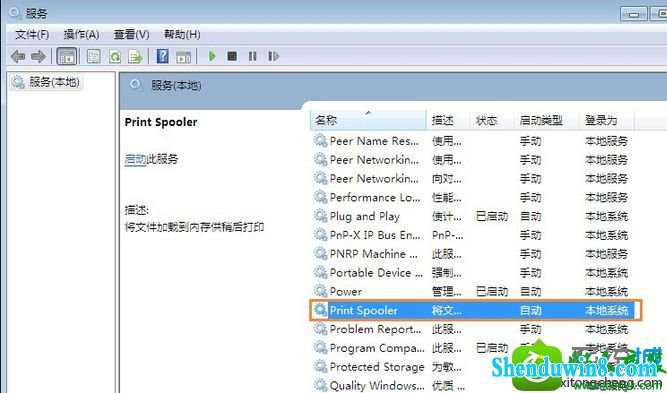Select the Problem Report... service name
The width and height of the screenshot is (667, 393).
point(375,329)
